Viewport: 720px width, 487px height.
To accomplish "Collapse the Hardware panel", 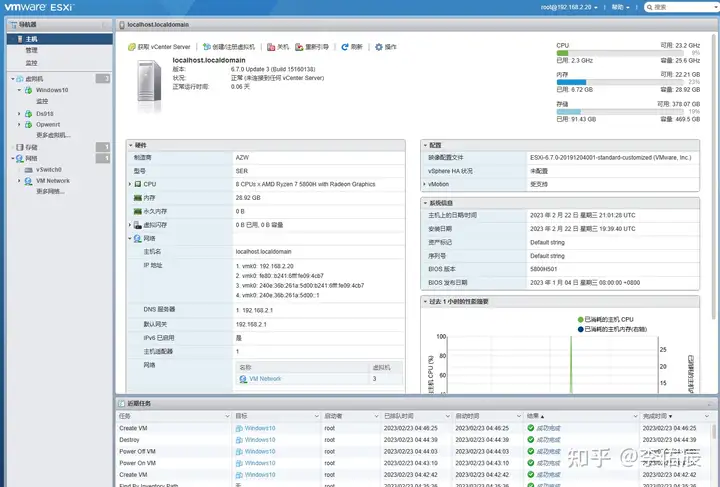I will [131, 145].
